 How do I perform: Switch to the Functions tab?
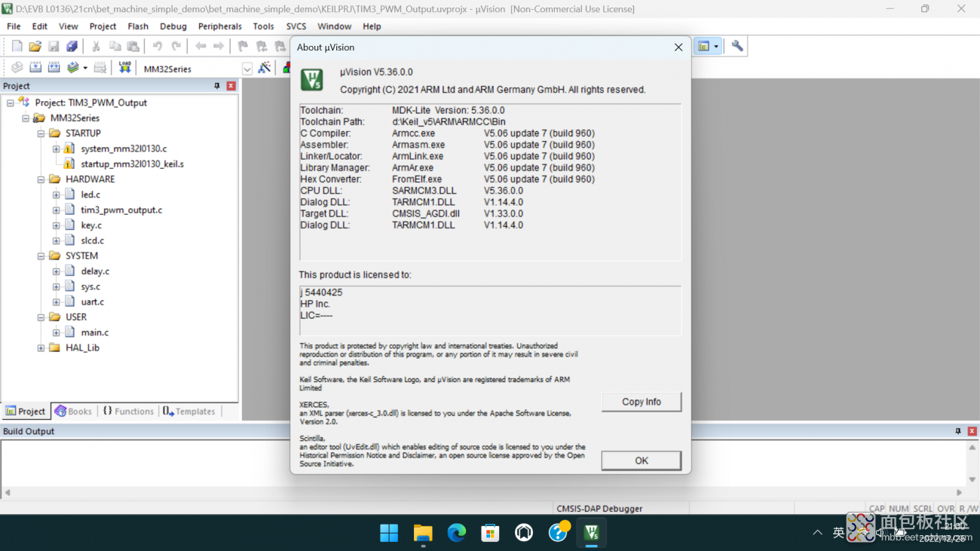128,412
